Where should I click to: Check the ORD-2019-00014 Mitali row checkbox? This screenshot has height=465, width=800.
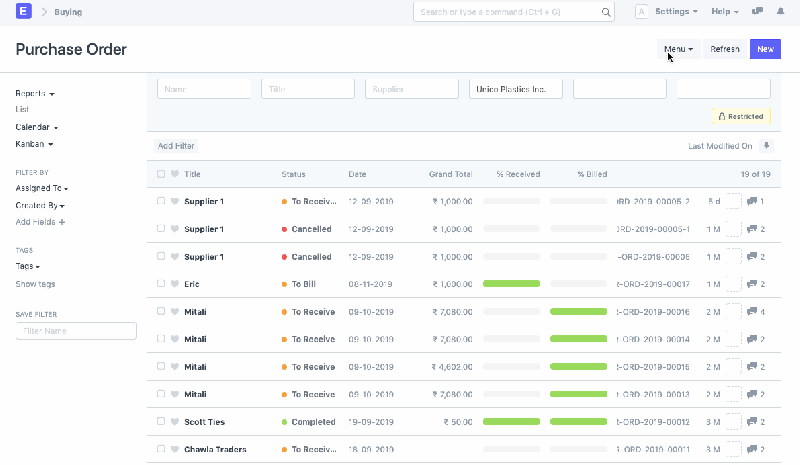coord(161,339)
